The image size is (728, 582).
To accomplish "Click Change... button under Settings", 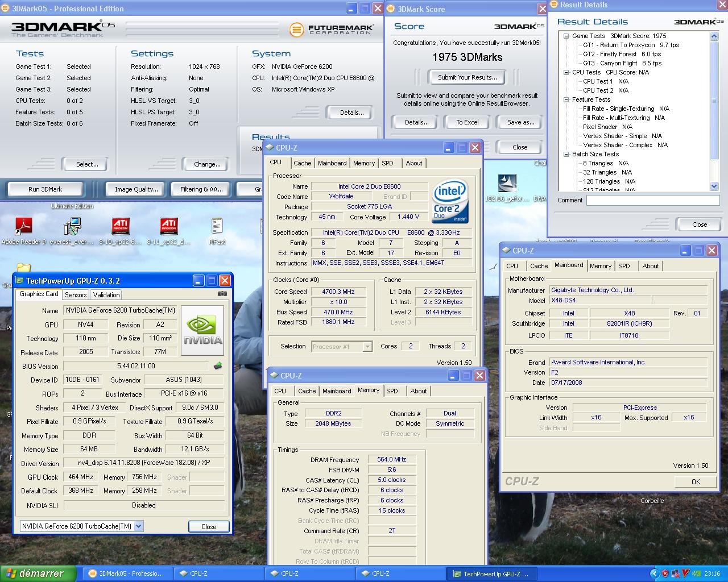I will 207,164.
